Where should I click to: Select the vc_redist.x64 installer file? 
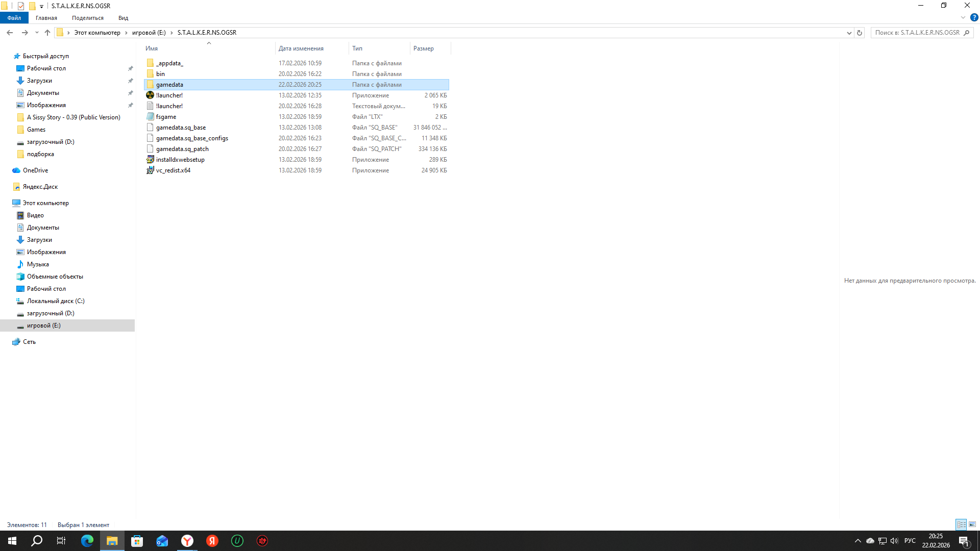point(173,170)
